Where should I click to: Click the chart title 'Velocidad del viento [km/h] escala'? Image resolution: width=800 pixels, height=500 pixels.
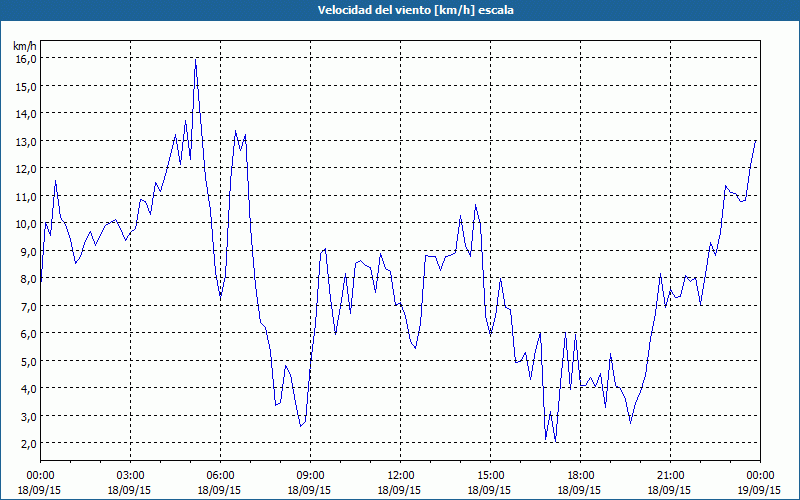415,10
